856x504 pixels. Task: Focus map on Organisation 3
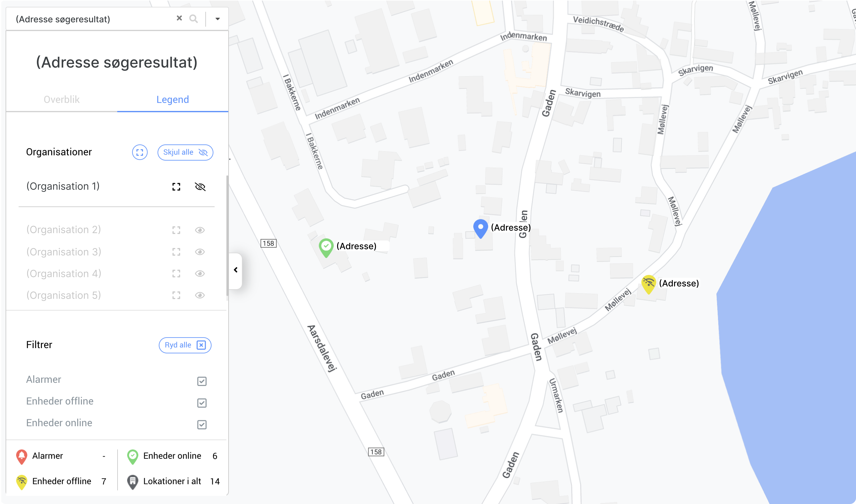coord(176,252)
